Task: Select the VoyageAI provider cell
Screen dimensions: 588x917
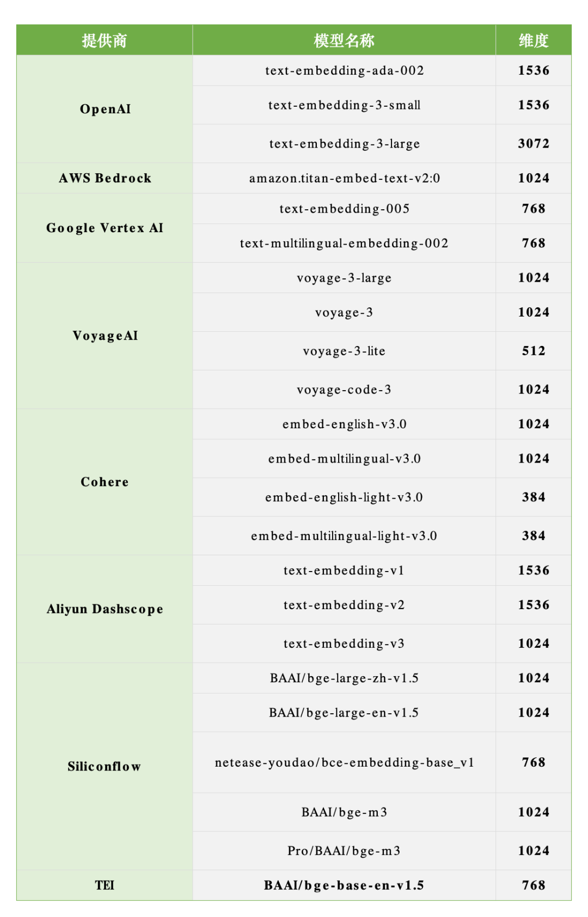Action: pyautogui.click(x=105, y=336)
